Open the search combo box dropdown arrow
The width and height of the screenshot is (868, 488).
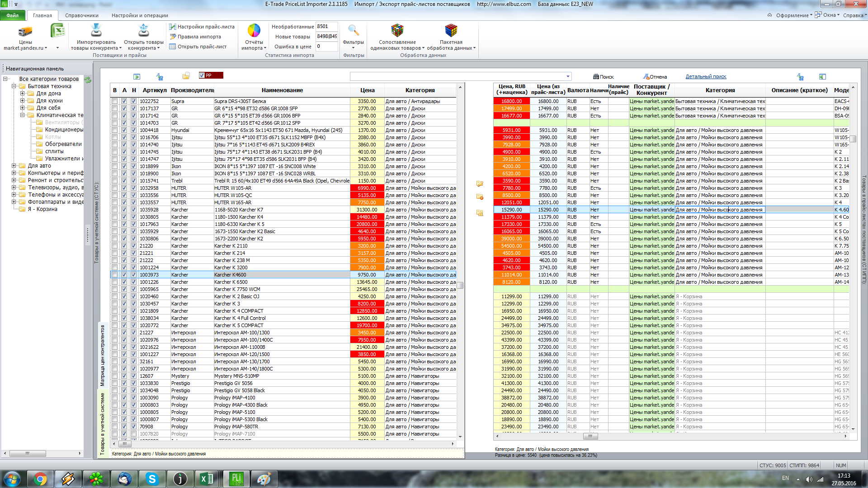click(568, 76)
